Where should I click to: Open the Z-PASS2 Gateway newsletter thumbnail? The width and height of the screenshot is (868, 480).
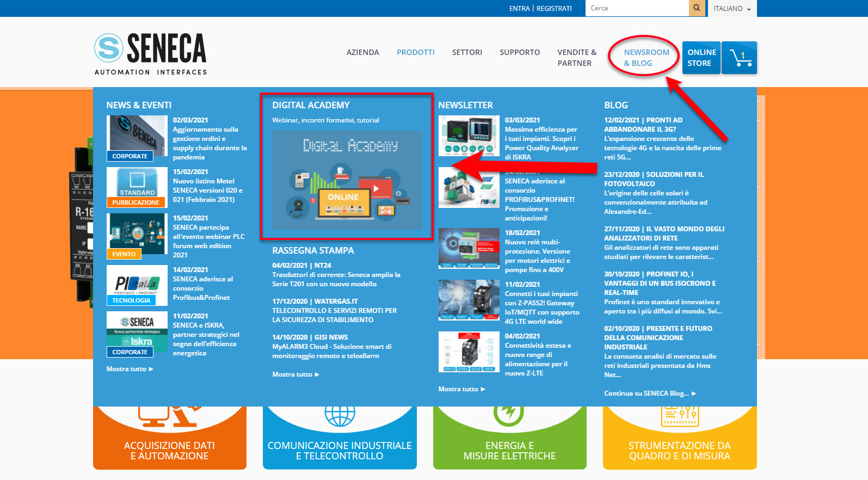point(469,300)
